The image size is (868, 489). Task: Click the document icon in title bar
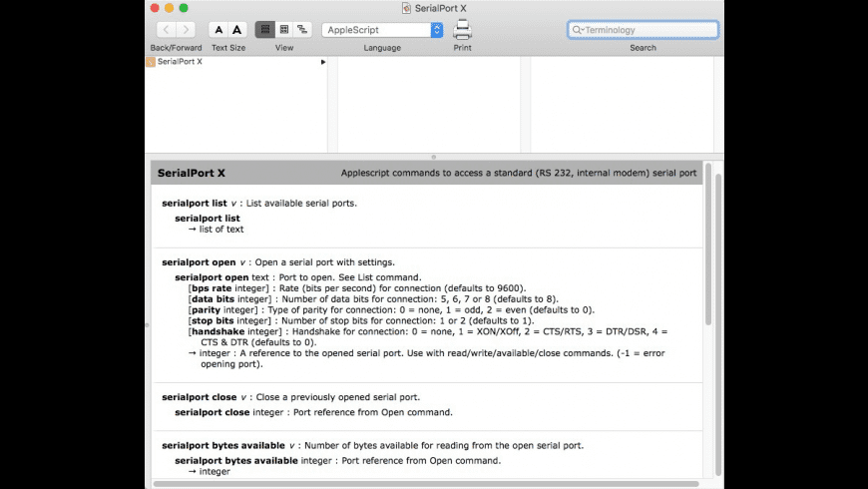pos(406,8)
